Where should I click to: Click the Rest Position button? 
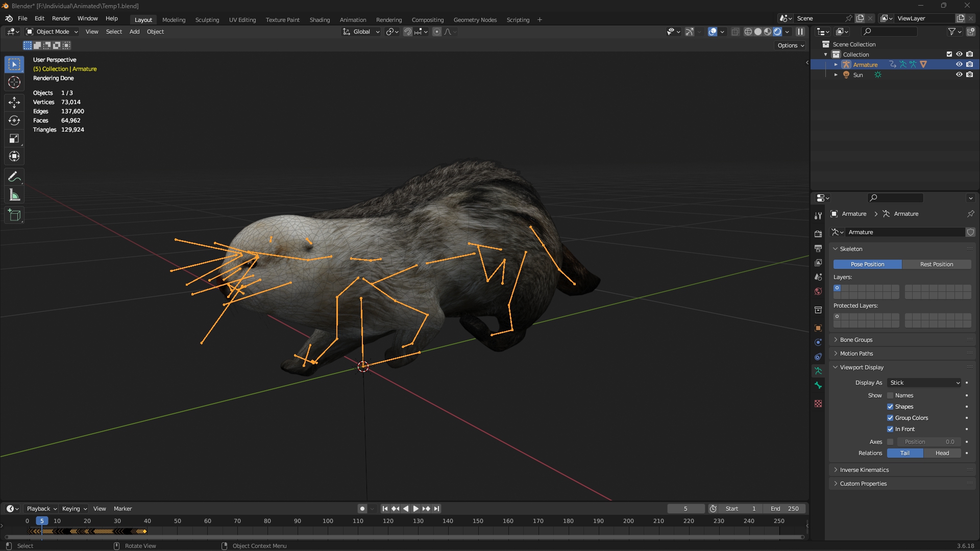(936, 264)
